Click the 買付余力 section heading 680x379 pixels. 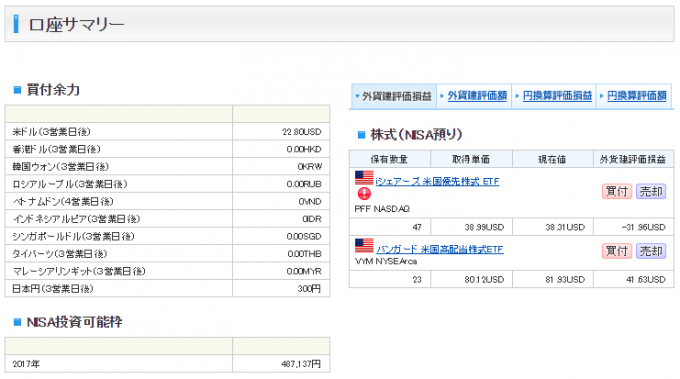(53, 90)
